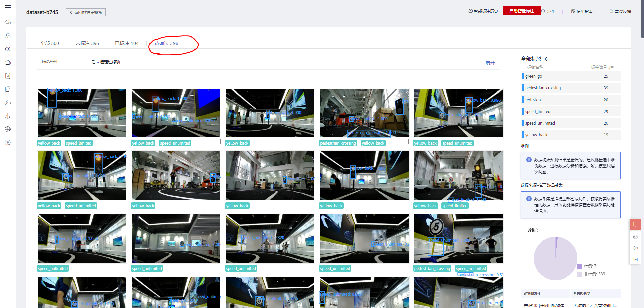
Task: Open the red chat bubble floating button
Action: [636, 224]
